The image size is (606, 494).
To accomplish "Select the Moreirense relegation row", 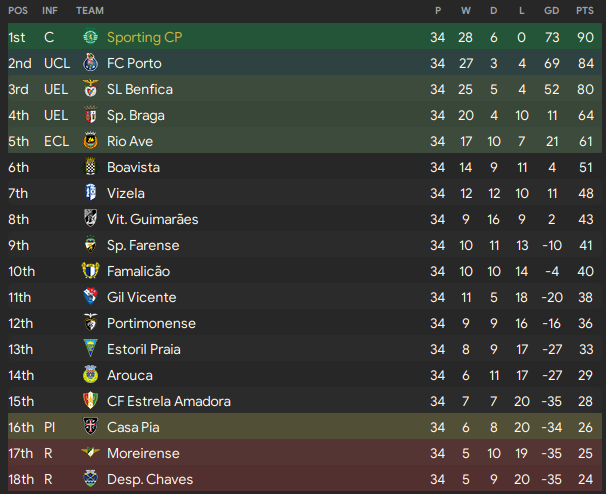I will (300, 453).
